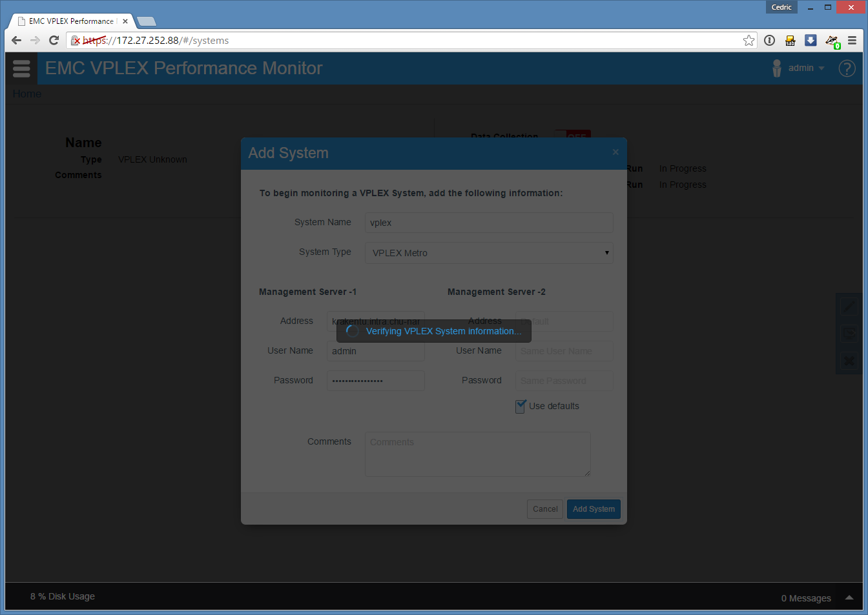868x615 pixels.
Task: Click the X delete icon in the side panel
Action: [x=849, y=361]
